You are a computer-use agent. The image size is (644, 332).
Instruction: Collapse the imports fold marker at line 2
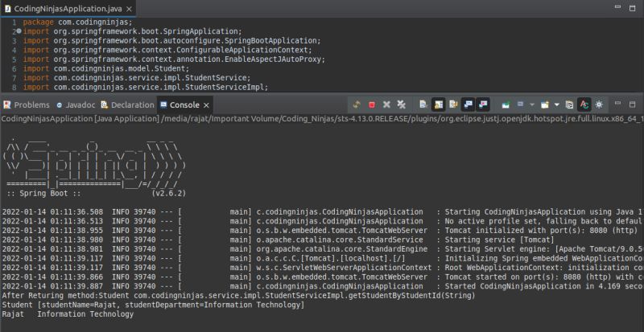(19, 31)
